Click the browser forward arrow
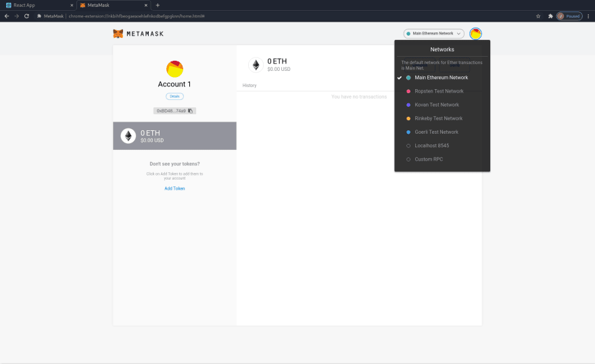Viewport: 595px width, 364px height. coord(16,16)
